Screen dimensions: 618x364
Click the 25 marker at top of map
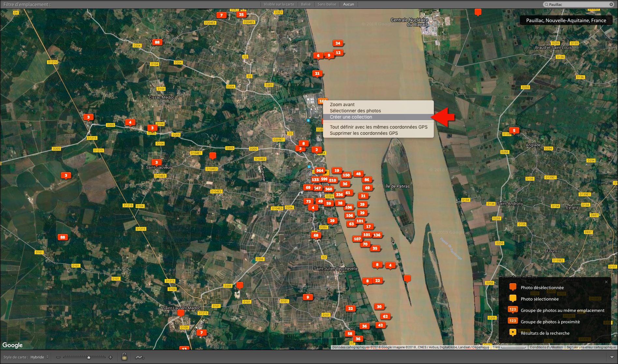241,14
